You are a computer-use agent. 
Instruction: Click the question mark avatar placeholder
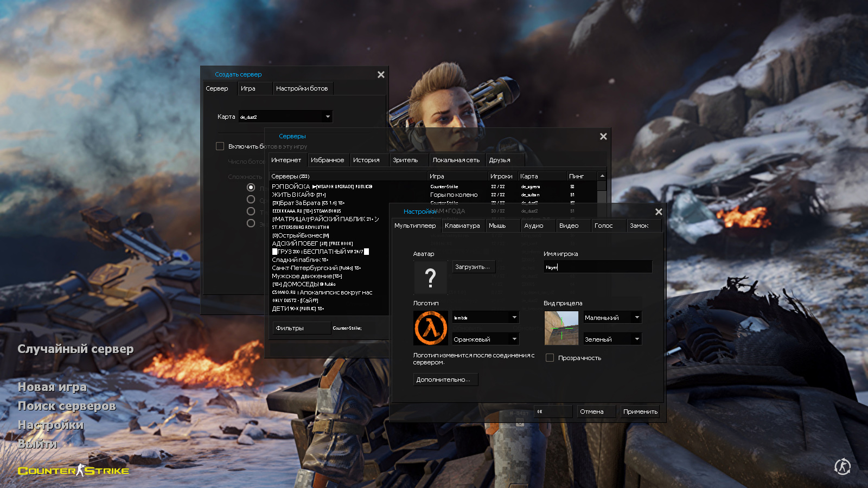click(430, 278)
